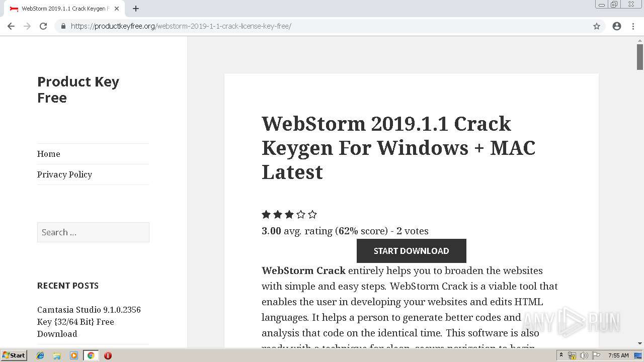Restore down the Chrome window
Screen dimensions: 644x362
point(614,5)
